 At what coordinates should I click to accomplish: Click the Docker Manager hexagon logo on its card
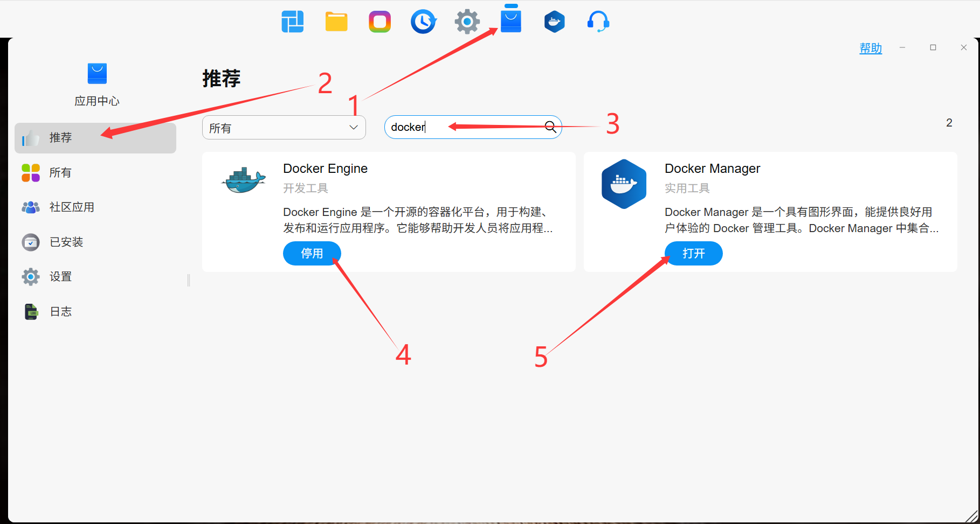point(624,184)
